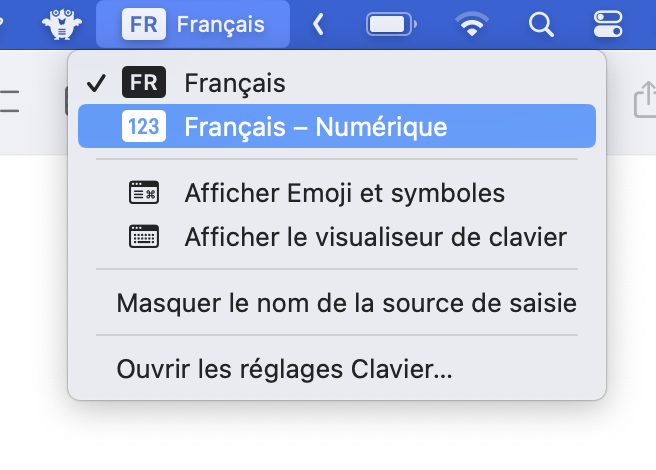
Task: Click the checkmark beside Français
Action: click(x=97, y=83)
